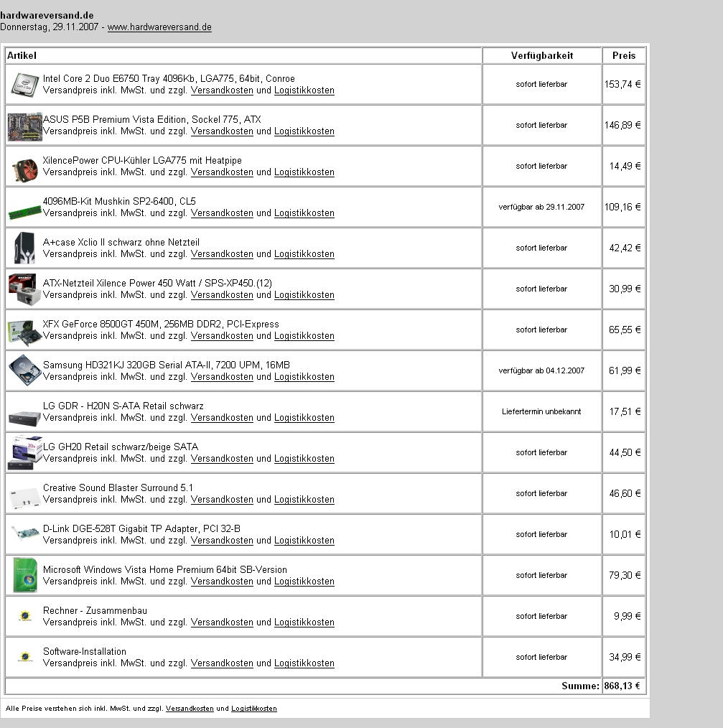Click the price 79,30 €

625,575
